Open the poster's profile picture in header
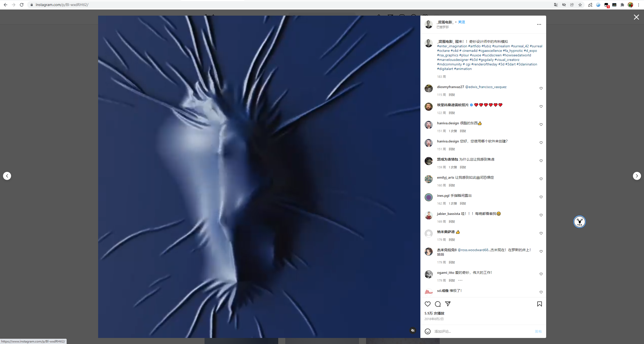 coord(428,24)
